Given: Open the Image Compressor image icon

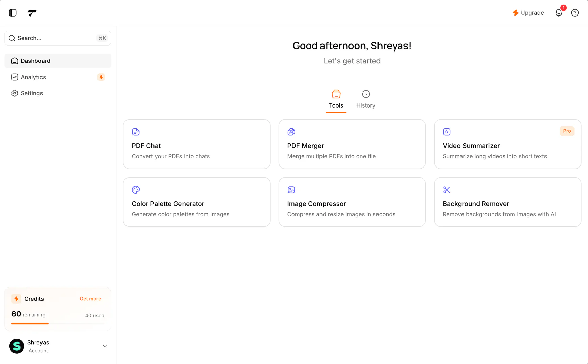Looking at the screenshot, I should 291,190.
